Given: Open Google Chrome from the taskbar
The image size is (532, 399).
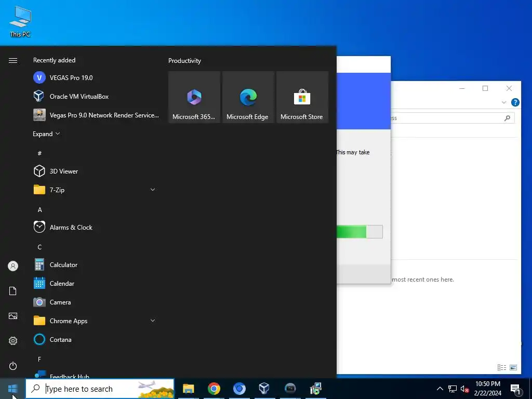Looking at the screenshot, I should click(x=214, y=389).
